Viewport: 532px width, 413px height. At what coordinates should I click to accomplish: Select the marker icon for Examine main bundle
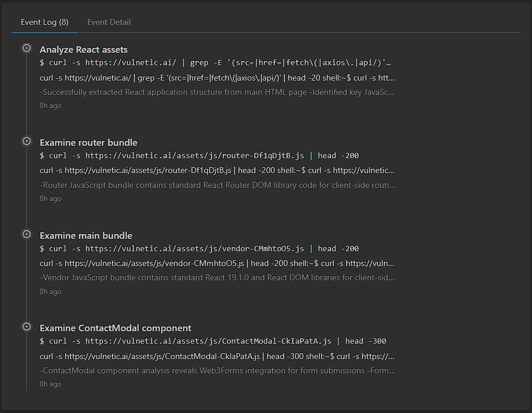click(x=27, y=234)
